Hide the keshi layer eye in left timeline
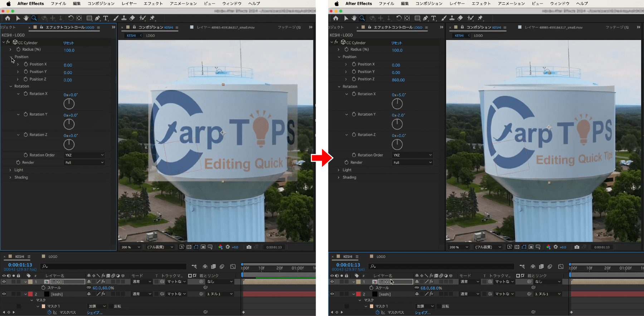Viewport: 644px width, 316px height. [4, 294]
